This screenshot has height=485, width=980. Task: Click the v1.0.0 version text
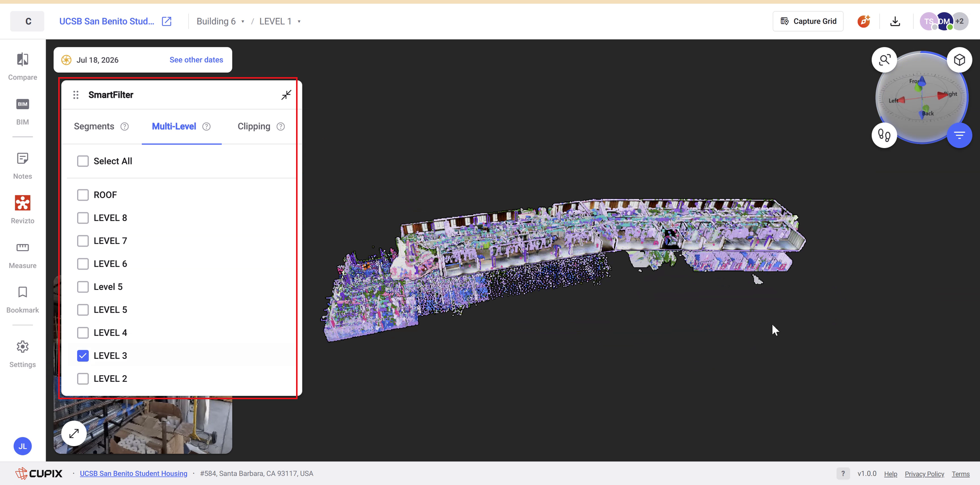pyautogui.click(x=867, y=474)
